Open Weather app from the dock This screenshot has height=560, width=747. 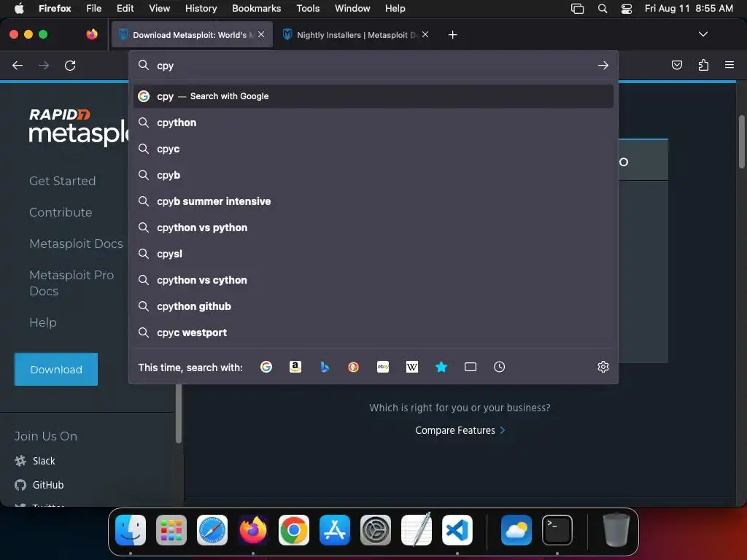coord(516,530)
